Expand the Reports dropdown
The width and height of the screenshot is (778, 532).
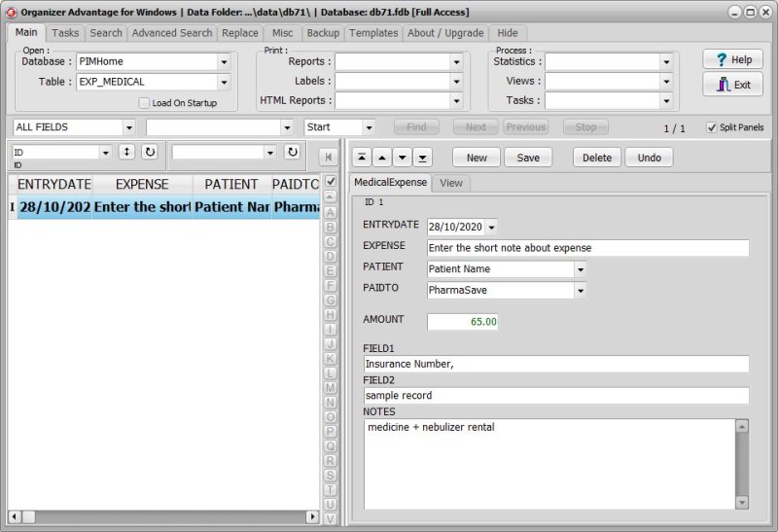(x=456, y=62)
